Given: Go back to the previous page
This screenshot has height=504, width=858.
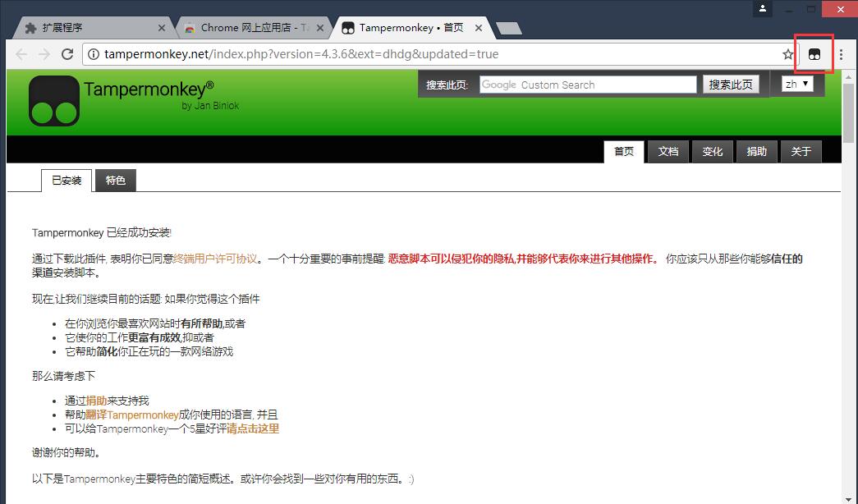Looking at the screenshot, I should [x=21, y=54].
